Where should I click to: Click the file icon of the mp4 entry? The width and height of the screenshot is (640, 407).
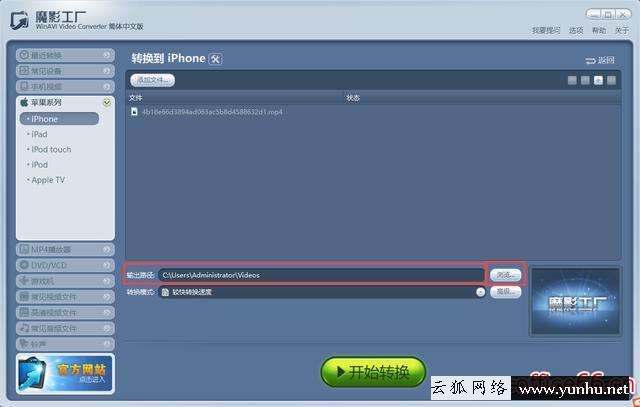pos(134,111)
